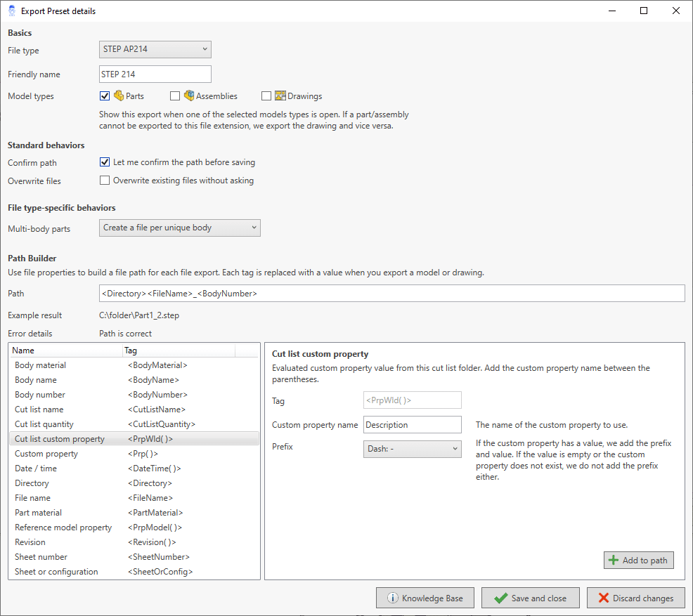Viewport: 693px width, 616px height.
Task: Edit the Custom property name field containing Description
Action: point(412,424)
